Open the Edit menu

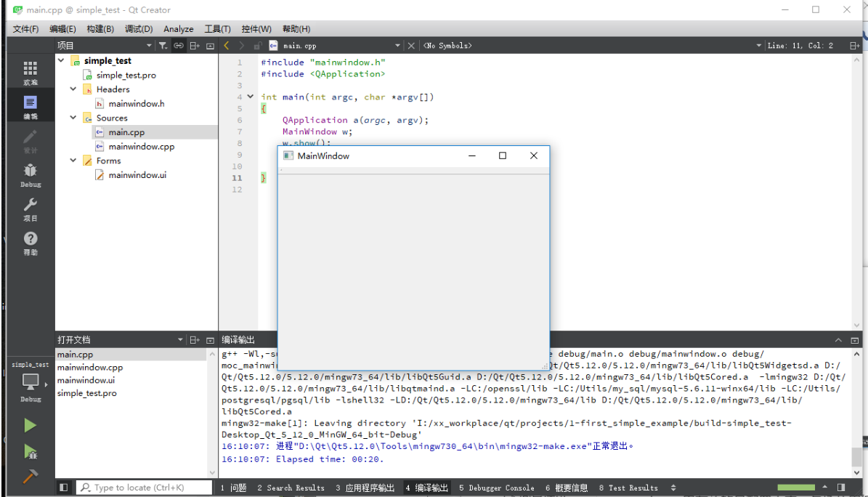62,29
